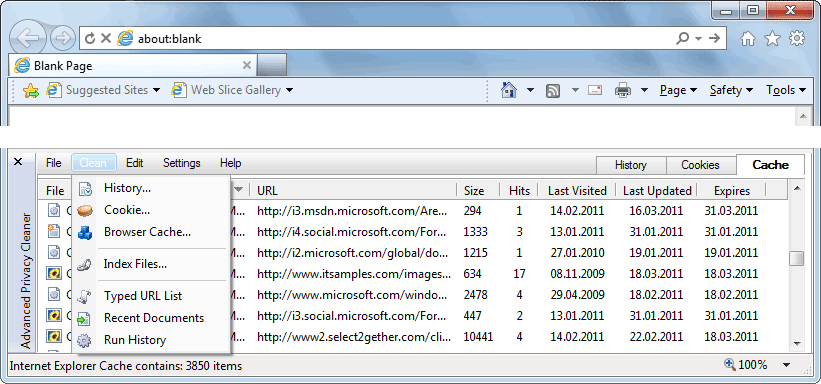Open the Settings menu
Image resolution: width=821 pixels, height=384 pixels.
pos(182,163)
